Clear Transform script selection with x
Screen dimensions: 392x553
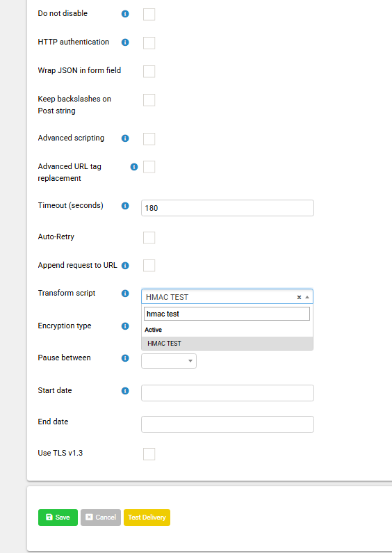(x=299, y=297)
